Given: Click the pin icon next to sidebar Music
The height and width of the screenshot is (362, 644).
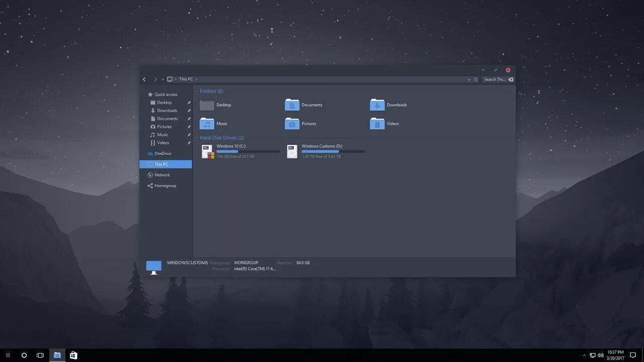Looking at the screenshot, I should tap(189, 135).
